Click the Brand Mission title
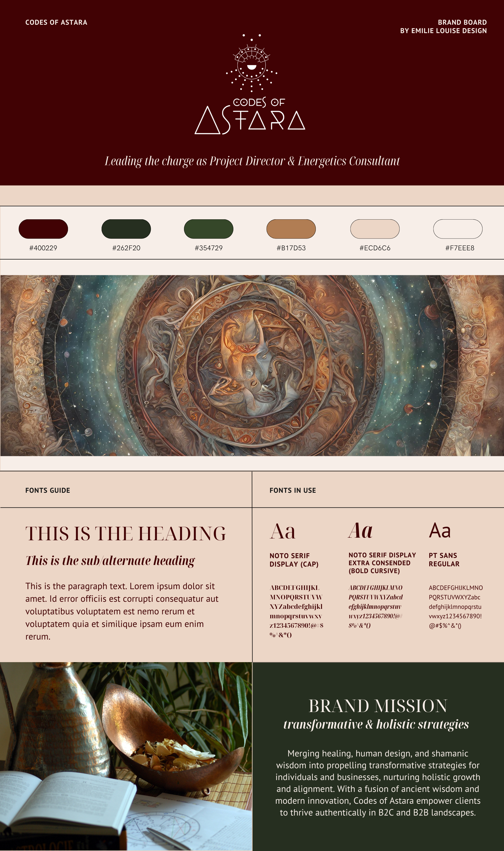 pyautogui.click(x=378, y=706)
